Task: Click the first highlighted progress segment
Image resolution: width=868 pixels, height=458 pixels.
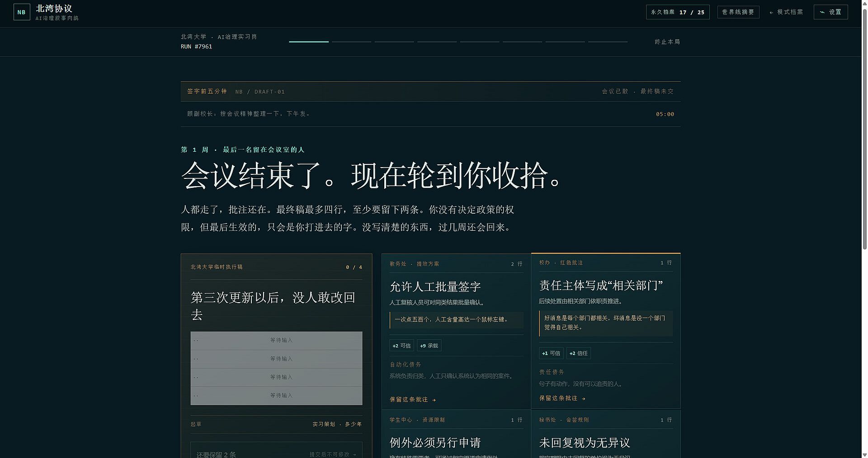Action: (309, 42)
